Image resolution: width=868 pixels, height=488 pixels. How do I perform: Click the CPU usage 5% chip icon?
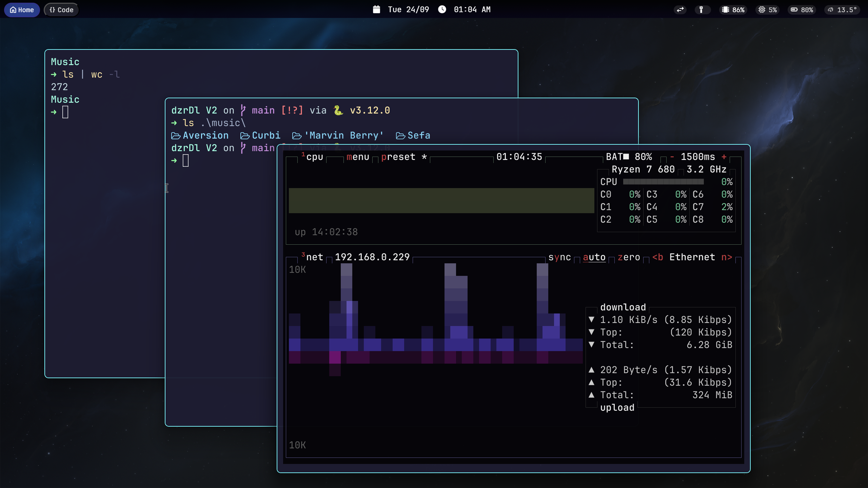point(762,10)
